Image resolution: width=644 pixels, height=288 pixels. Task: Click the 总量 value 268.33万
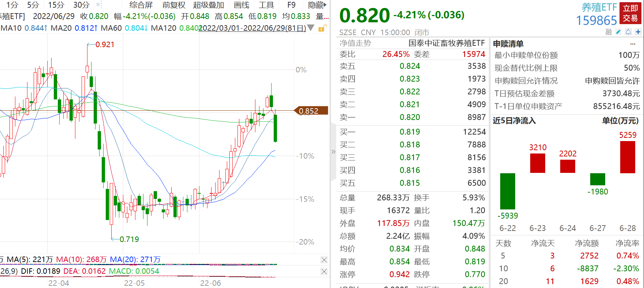point(393,198)
